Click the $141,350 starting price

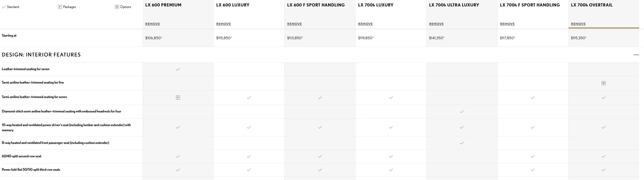click(x=436, y=38)
